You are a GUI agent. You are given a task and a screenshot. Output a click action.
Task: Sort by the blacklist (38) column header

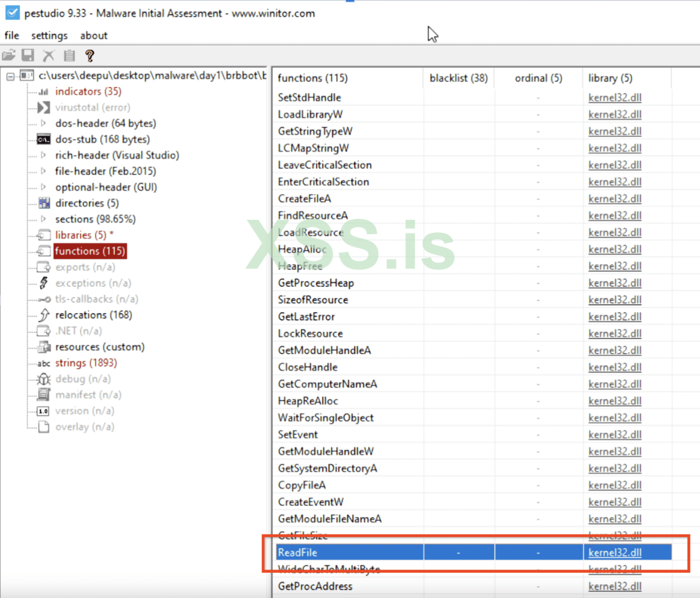(x=458, y=78)
